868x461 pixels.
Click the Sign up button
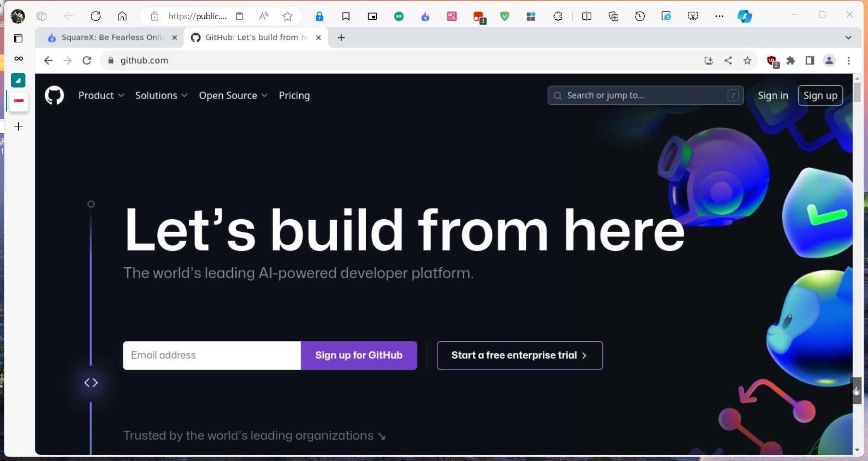(x=820, y=95)
